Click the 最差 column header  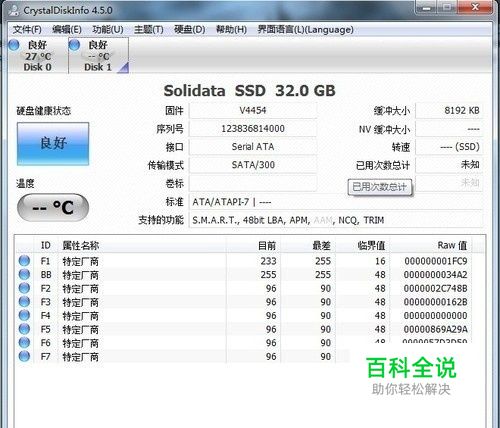click(x=308, y=246)
